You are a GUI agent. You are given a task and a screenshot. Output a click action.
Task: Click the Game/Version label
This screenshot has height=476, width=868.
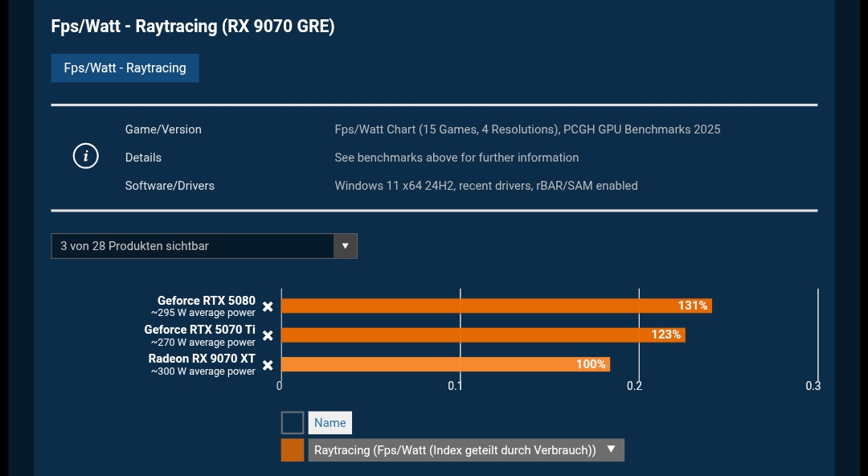click(163, 129)
